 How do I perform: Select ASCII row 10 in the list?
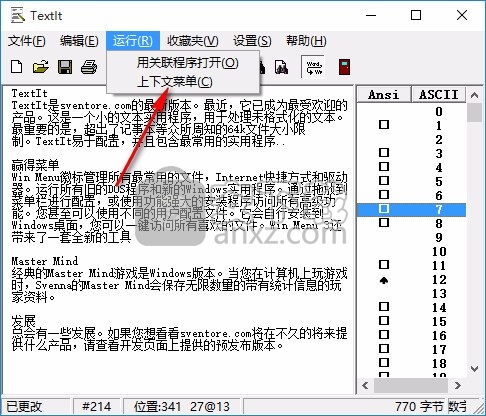pyautogui.click(x=411, y=251)
